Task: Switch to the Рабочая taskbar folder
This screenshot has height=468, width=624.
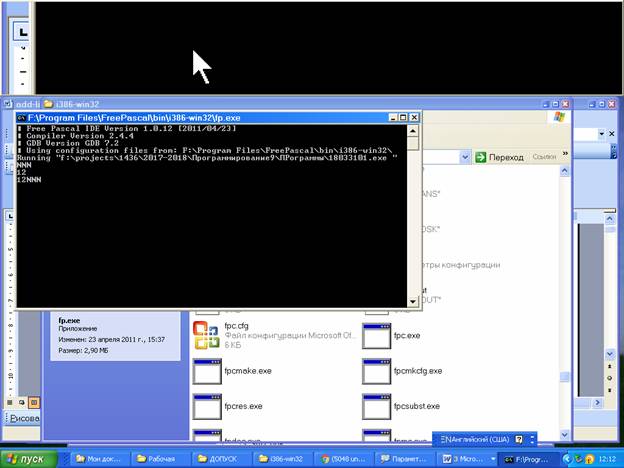Action: click(161, 459)
